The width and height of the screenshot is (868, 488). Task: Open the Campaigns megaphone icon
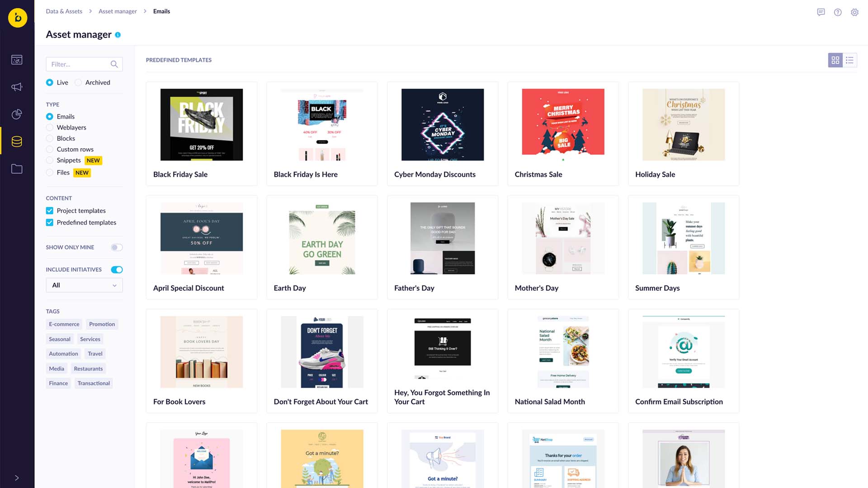click(17, 87)
